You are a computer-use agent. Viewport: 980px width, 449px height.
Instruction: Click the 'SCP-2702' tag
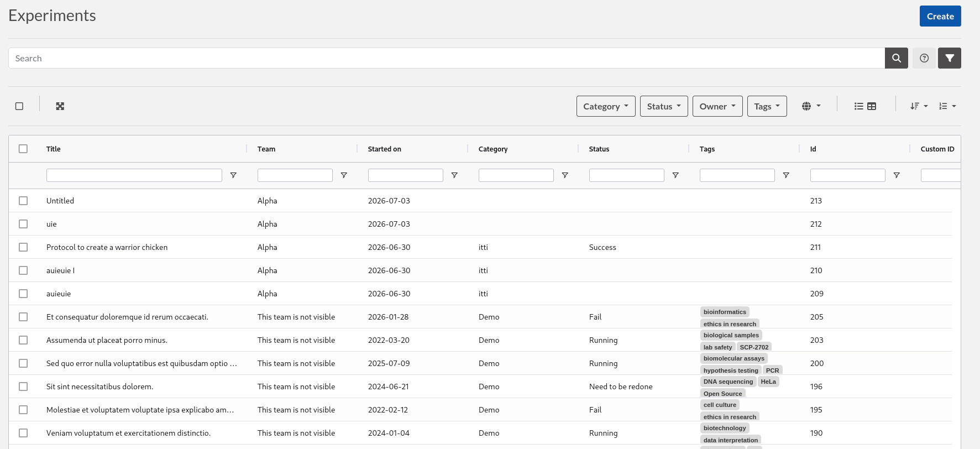(x=754, y=347)
